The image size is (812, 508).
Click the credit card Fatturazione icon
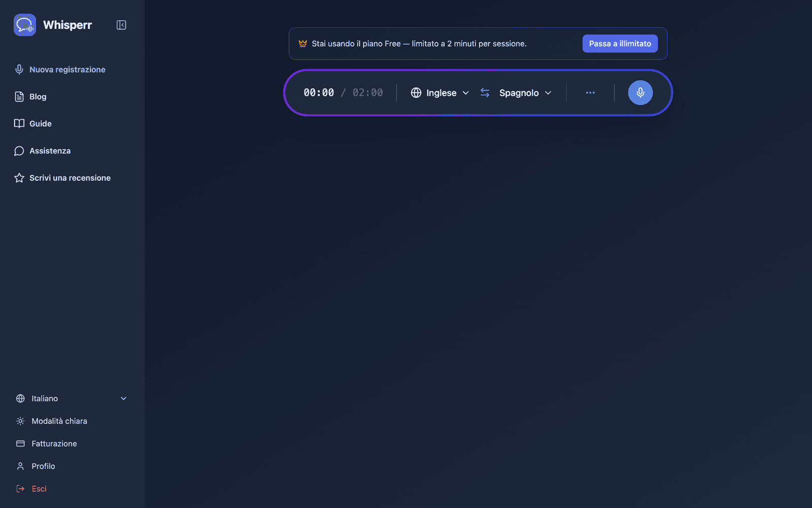click(x=20, y=443)
